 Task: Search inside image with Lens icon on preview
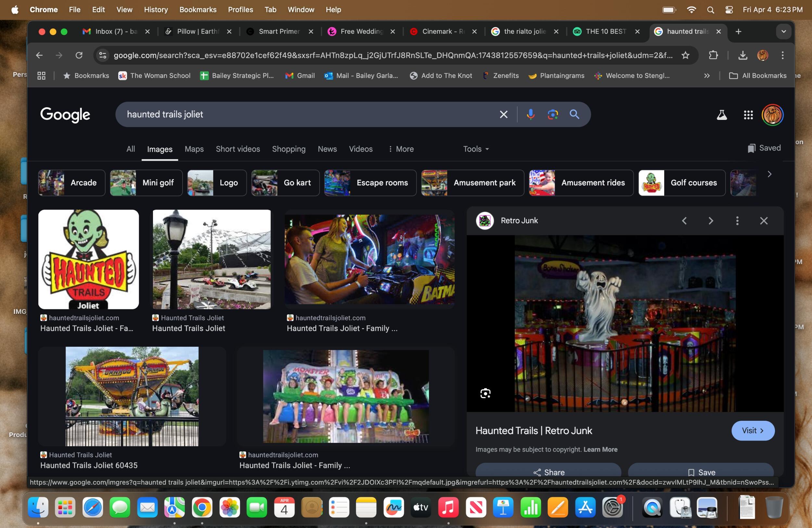pyautogui.click(x=486, y=393)
